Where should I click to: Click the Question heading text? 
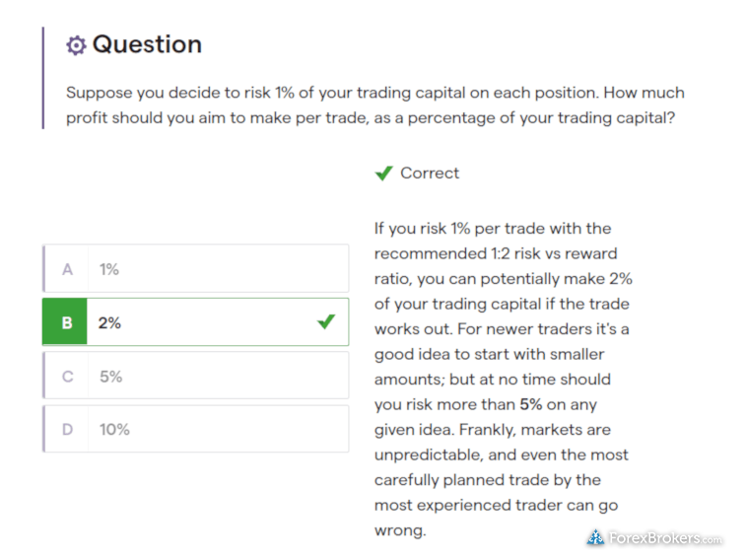(147, 44)
